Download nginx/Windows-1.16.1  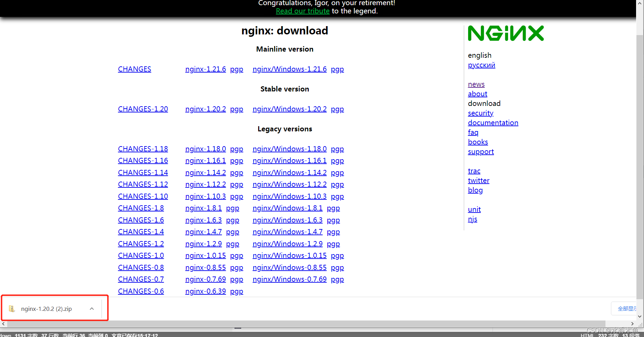[x=289, y=161]
